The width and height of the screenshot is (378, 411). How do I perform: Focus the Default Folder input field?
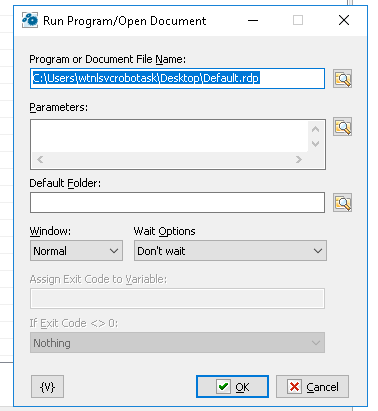pyautogui.click(x=177, y=203)
